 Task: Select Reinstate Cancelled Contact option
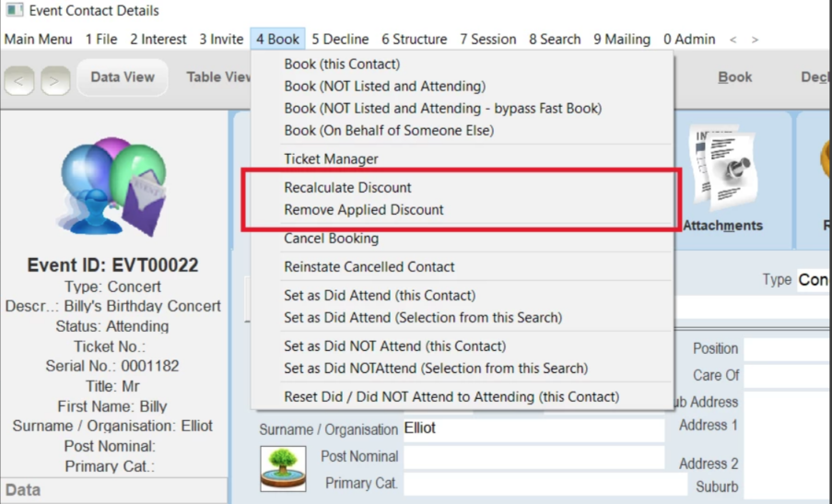coord(369,267)
